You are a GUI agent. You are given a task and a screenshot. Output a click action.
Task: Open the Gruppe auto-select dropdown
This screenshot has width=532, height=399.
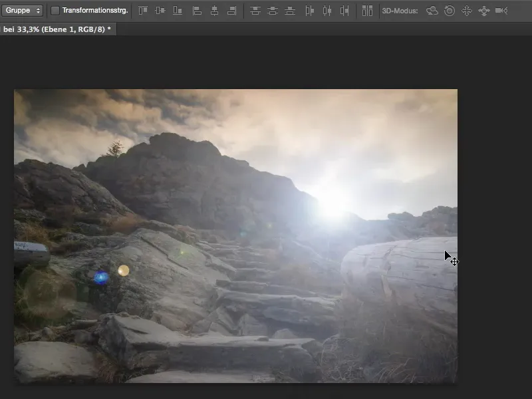click(23, 11)
